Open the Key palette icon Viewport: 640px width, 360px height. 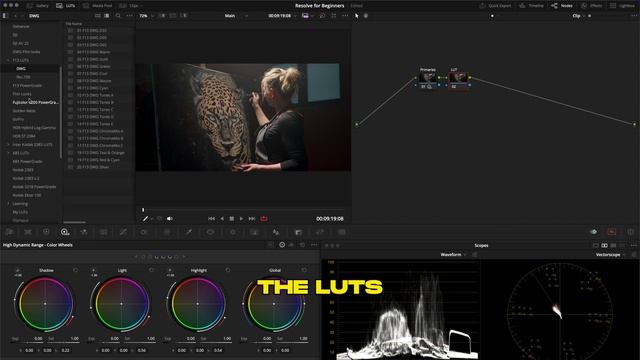[x=298, y=232]
